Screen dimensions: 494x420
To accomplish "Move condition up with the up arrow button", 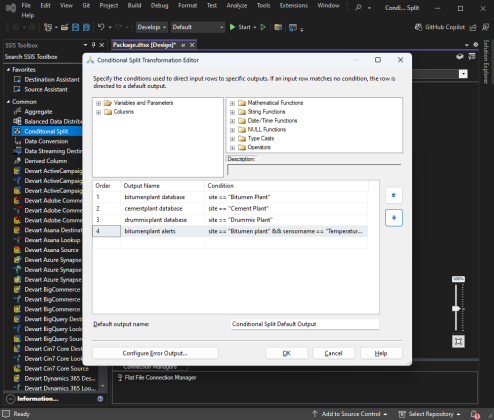I will 394,195.
